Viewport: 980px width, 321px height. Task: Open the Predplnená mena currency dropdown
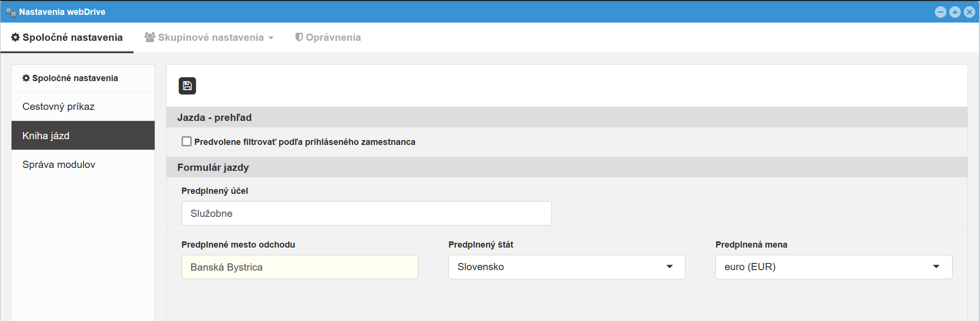(x=833, y=267)
